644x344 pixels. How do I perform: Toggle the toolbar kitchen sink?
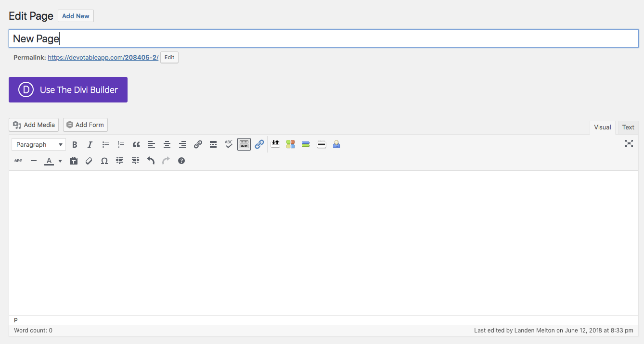coord(244,144)
